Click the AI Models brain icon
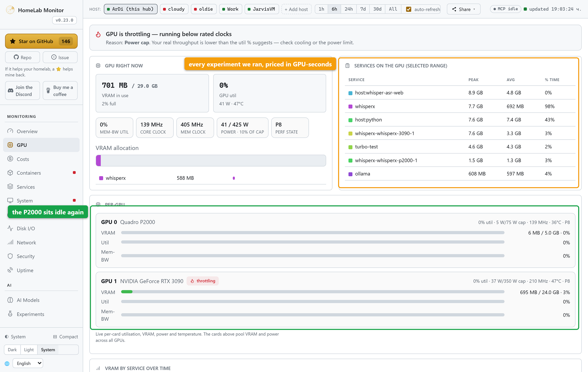Image resolution: width=588 pixels, height=372 pixels. click(10, 300)
